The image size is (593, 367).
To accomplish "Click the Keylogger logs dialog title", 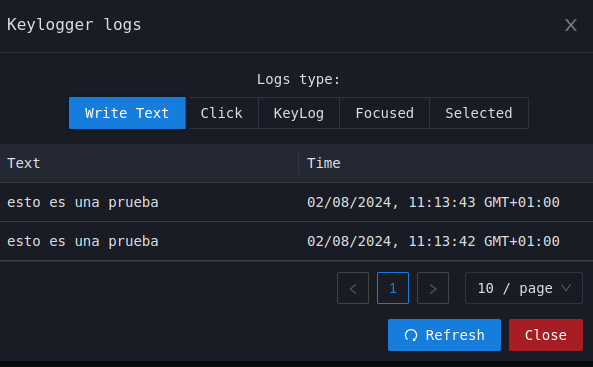I will [74, 25].
